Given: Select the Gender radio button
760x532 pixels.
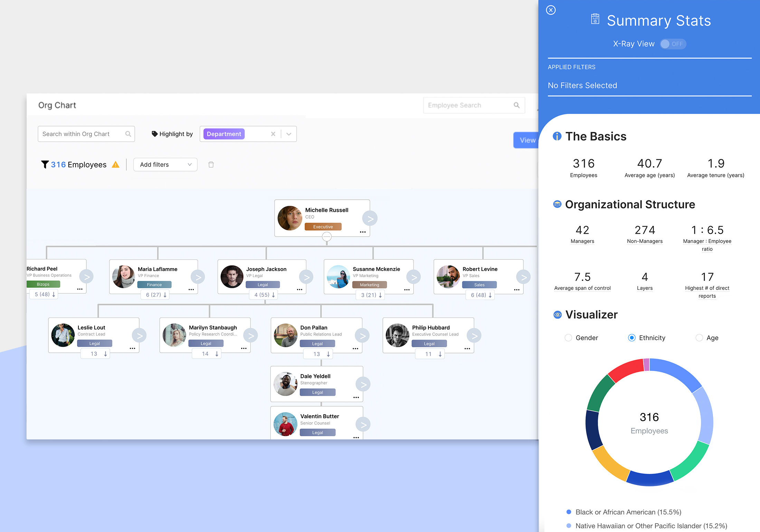Looking at the screenshot, I should pyautogui.click(x=568, y=338).
